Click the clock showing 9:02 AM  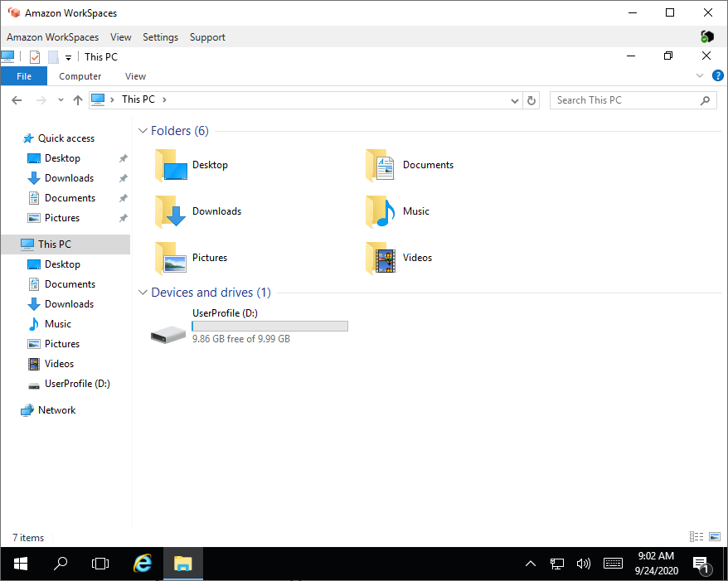[656, 555]
